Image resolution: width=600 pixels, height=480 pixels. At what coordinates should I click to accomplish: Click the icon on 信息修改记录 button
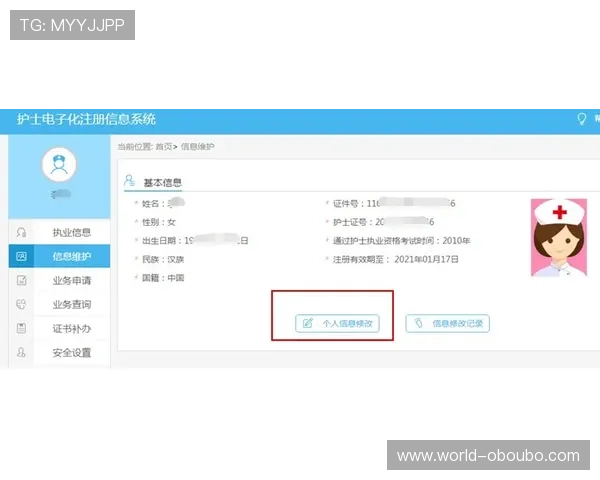pyautogui.click(x=419, y=323)
